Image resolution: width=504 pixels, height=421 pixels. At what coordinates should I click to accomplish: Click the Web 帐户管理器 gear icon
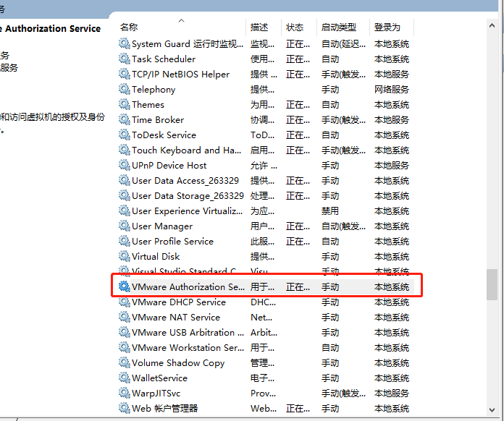click(124, 408)
